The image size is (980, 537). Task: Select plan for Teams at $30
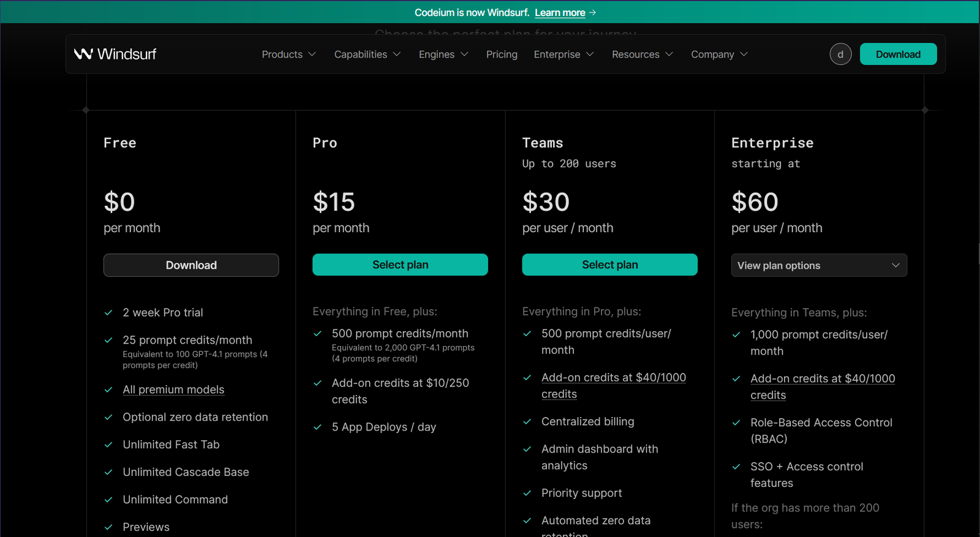pos(609,265)
